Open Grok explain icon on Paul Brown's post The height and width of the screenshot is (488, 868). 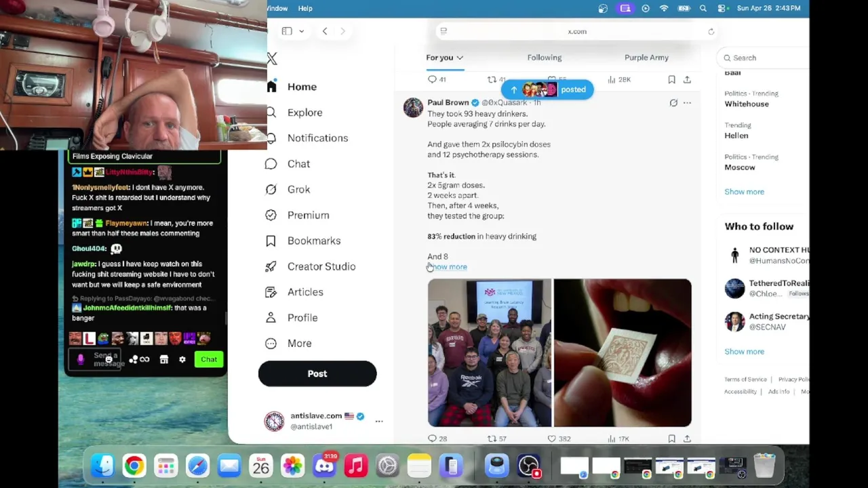coord(673,103)
